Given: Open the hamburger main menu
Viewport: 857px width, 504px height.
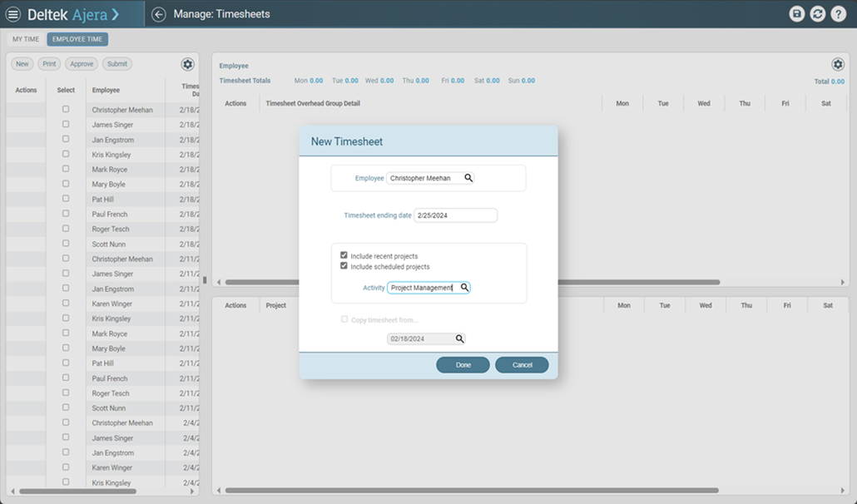Looking at the screenshot, I should point(13,14).
